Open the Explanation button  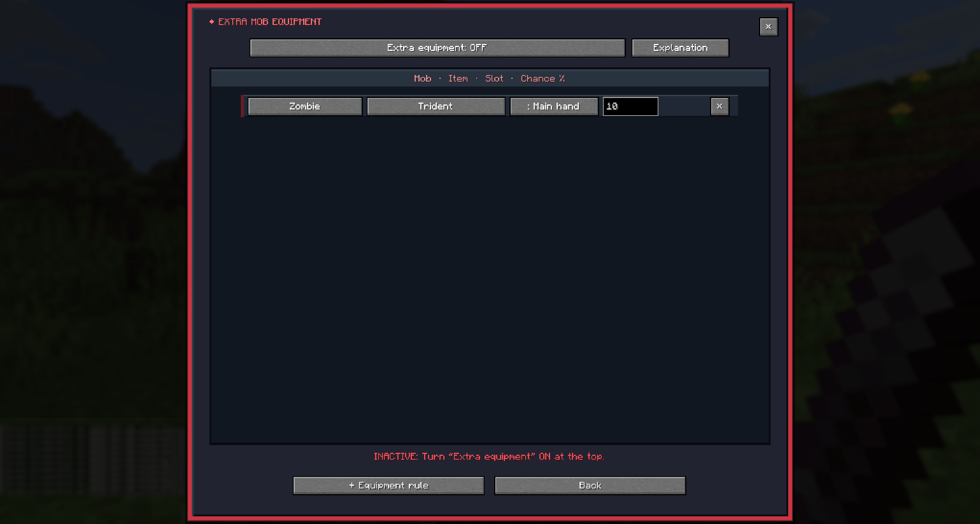(x=680, y=48)
